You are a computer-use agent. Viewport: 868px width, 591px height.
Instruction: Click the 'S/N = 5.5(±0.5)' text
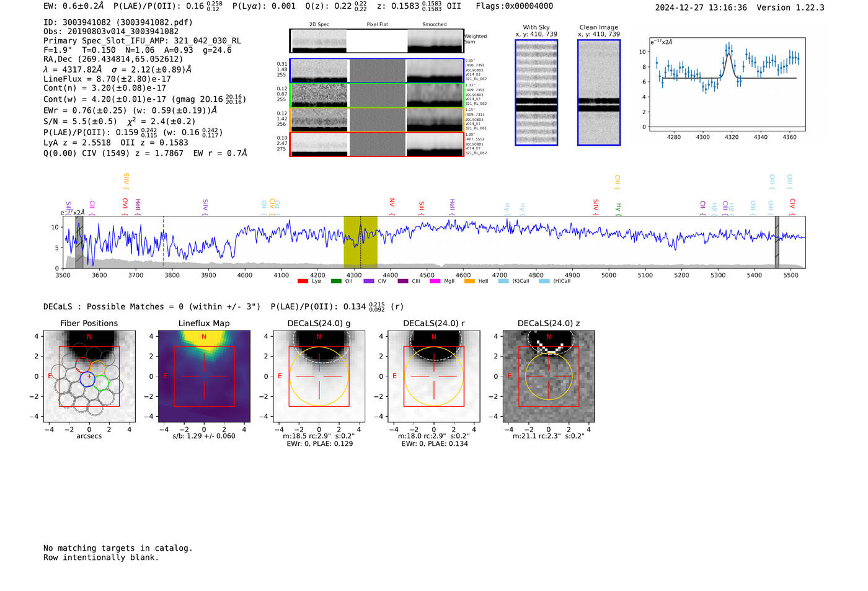pyautogui.click(x=80, y=122)
